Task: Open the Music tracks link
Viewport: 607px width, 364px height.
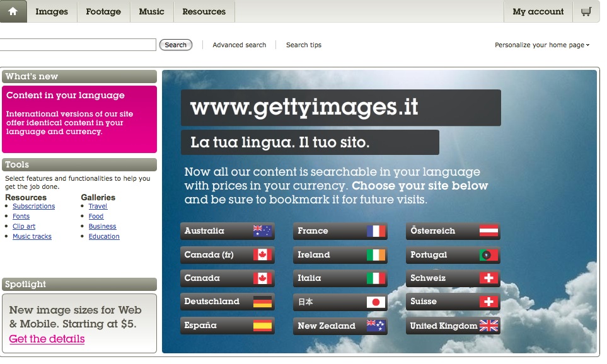Action: pyautogui.click(x=32, y=236)
